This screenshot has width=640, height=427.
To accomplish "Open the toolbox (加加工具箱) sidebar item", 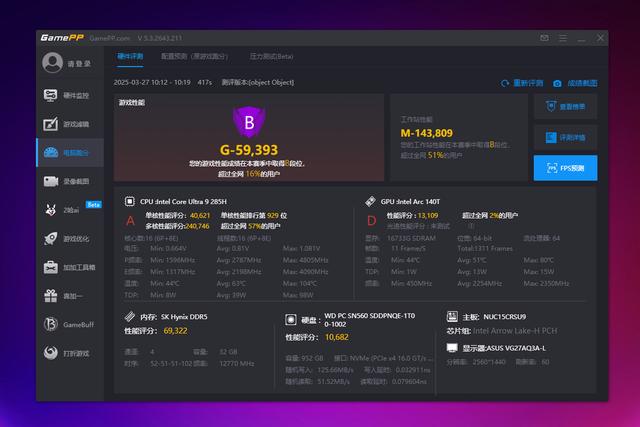I will tap(69, 267).
